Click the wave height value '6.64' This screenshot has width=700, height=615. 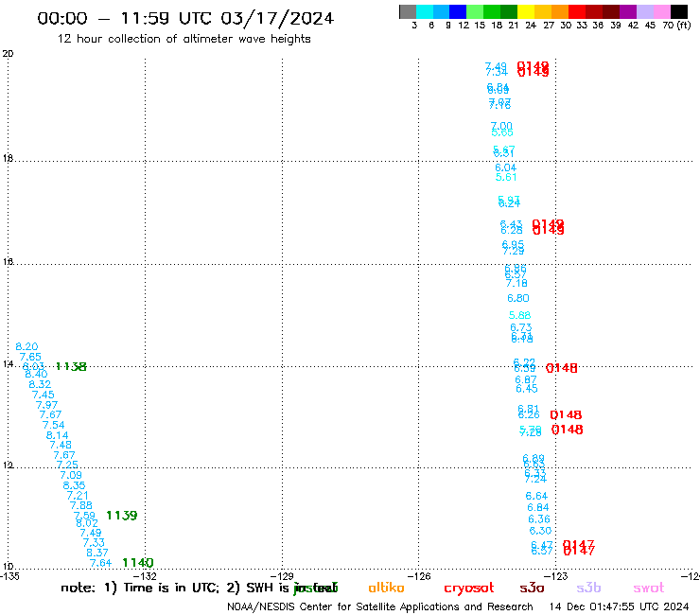(x=536, y=496)
